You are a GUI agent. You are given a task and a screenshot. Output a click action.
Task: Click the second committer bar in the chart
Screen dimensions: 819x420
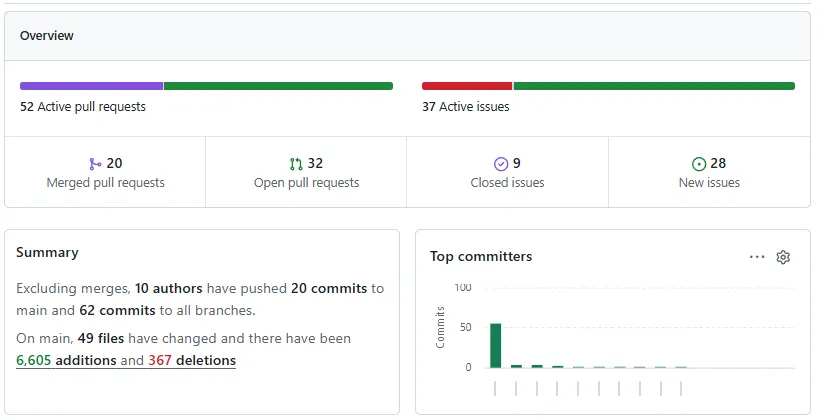(516, 366)
